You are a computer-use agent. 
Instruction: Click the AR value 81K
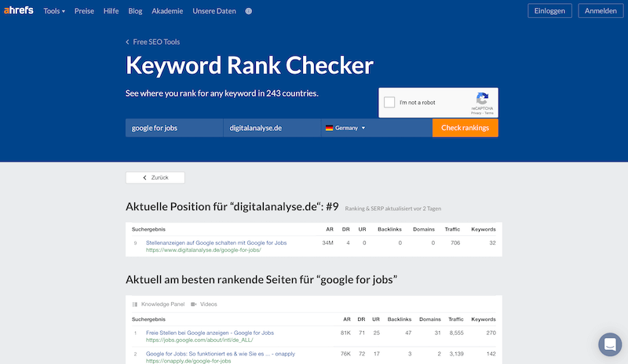345,333
